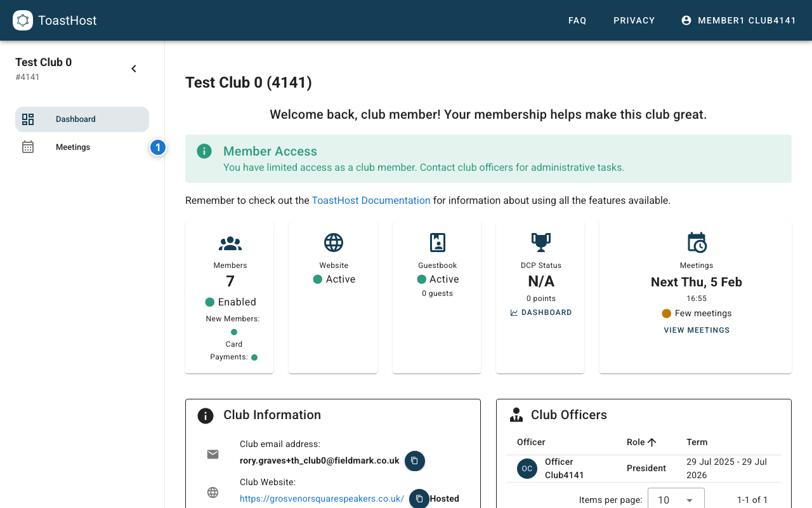This screenshot has height=508, width=812.
Task: Click the ToastHost logo icon
Action: [x=22, y=20]
